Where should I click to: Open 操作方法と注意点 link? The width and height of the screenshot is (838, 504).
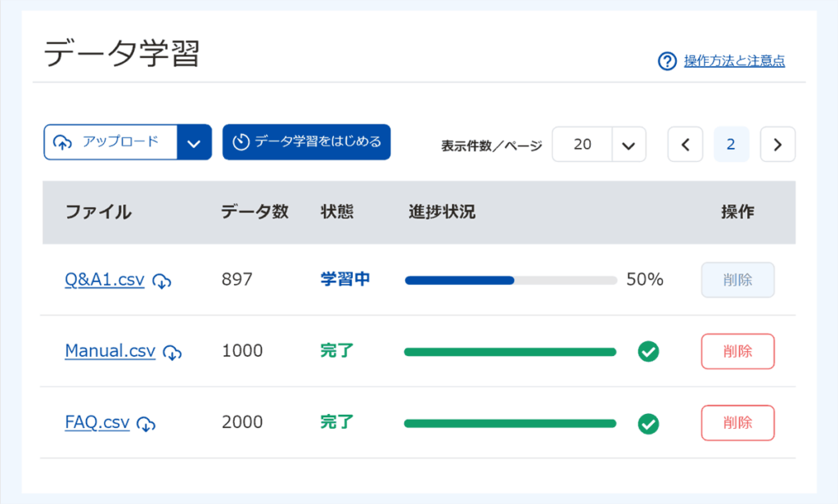click(x=734, y=61)
